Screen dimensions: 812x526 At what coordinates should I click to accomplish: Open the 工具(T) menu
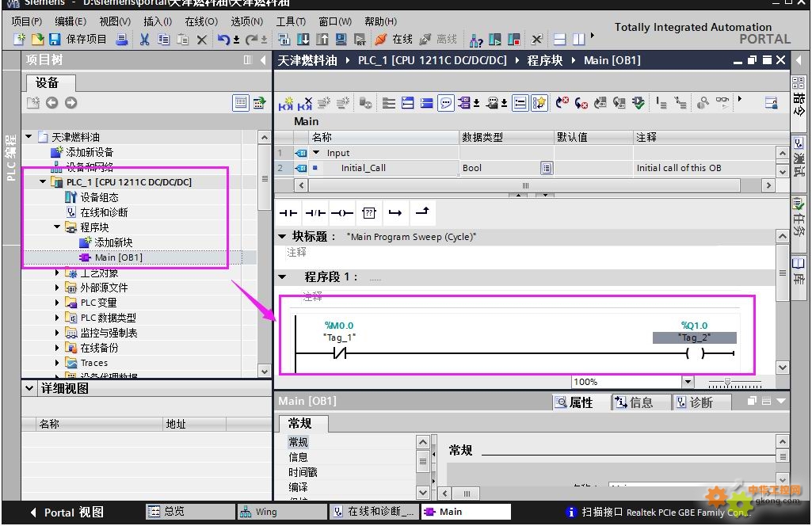tap(291, 21)
